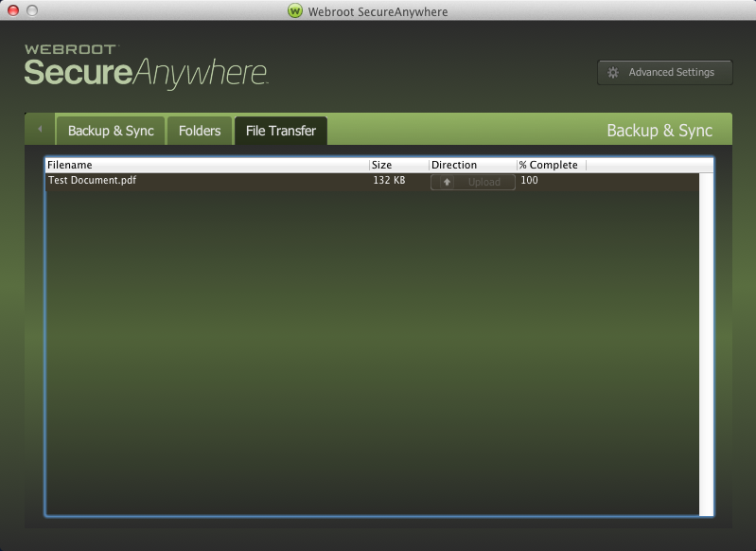Sort by the Filename column header

[x=207, y=165]
